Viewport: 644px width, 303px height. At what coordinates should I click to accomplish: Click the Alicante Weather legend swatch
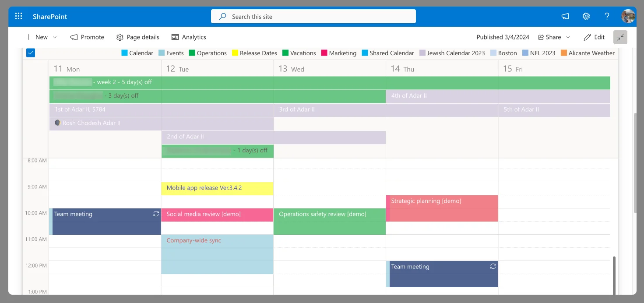564,53
